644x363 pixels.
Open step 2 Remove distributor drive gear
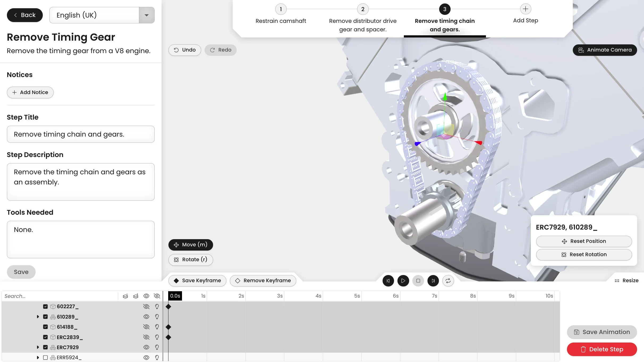[x=363, y=10]
